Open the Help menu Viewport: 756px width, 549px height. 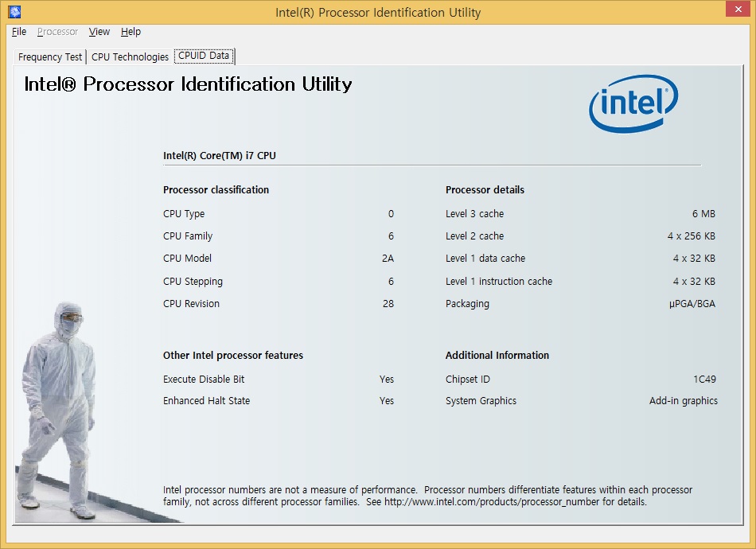point(131,32)
